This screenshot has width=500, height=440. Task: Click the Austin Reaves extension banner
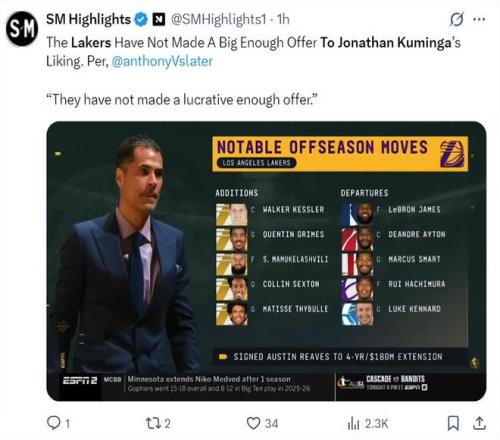pyautogui.click(x=339, y=357)
